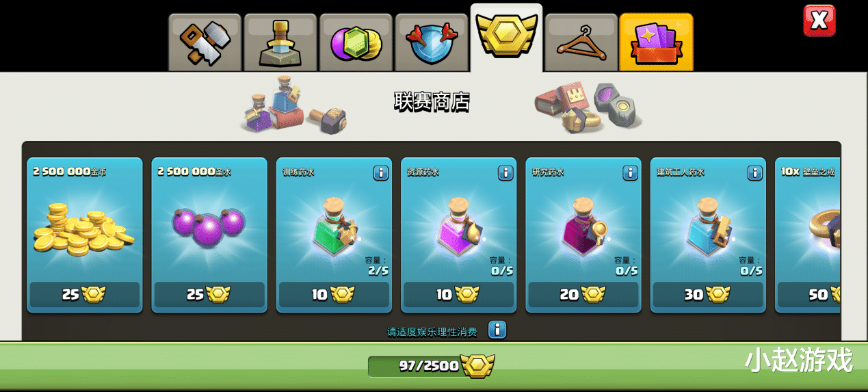
Task: Show info for the builder potion
Action: (755, 173)
